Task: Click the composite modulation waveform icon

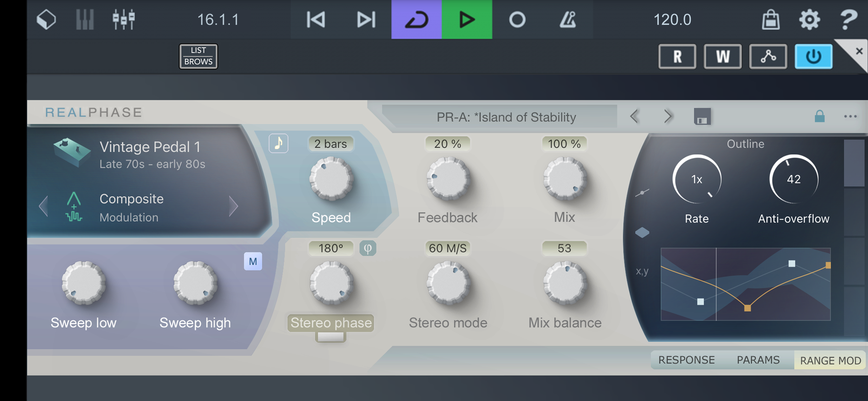Action: [x=74, y=207]
